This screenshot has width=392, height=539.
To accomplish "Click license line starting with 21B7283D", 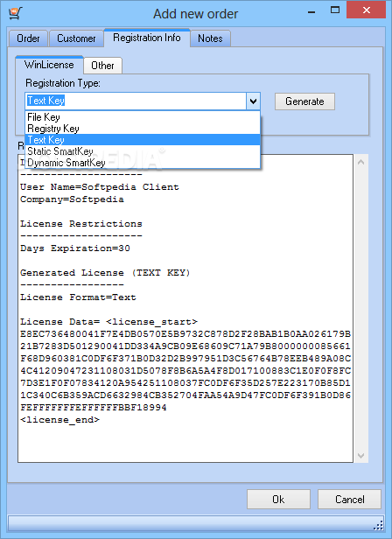I will click(x=185, y=346).
